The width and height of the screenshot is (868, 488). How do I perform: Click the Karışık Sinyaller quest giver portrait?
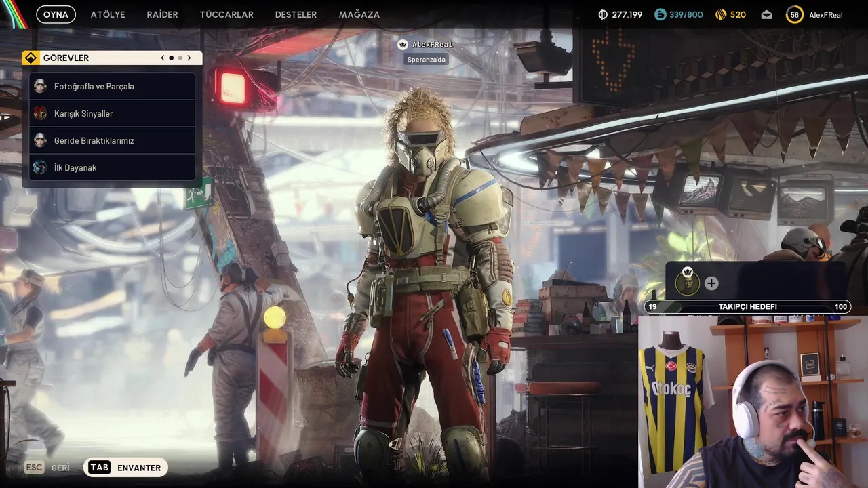[40, 113]
